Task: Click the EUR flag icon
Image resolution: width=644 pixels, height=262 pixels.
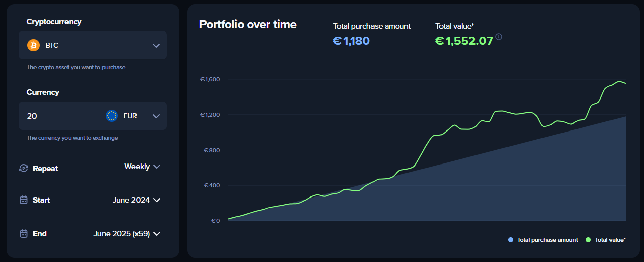Action: point(112,116)
